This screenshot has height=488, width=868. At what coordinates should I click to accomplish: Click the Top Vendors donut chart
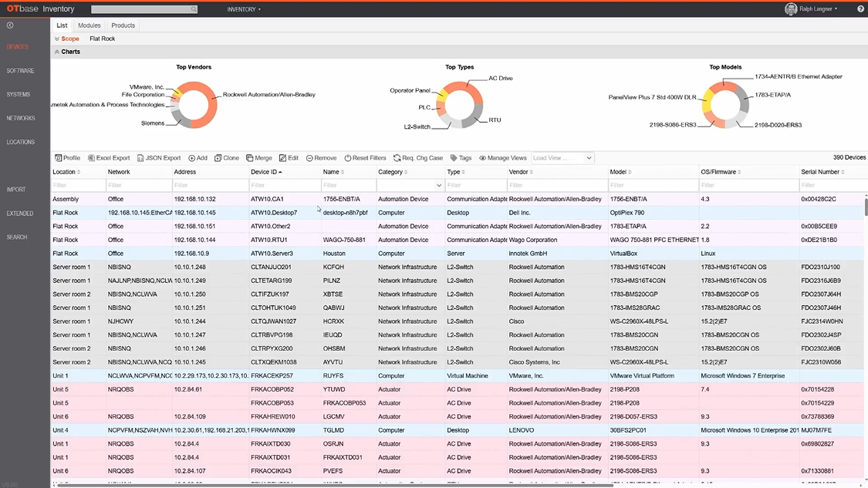pos(194,105)
